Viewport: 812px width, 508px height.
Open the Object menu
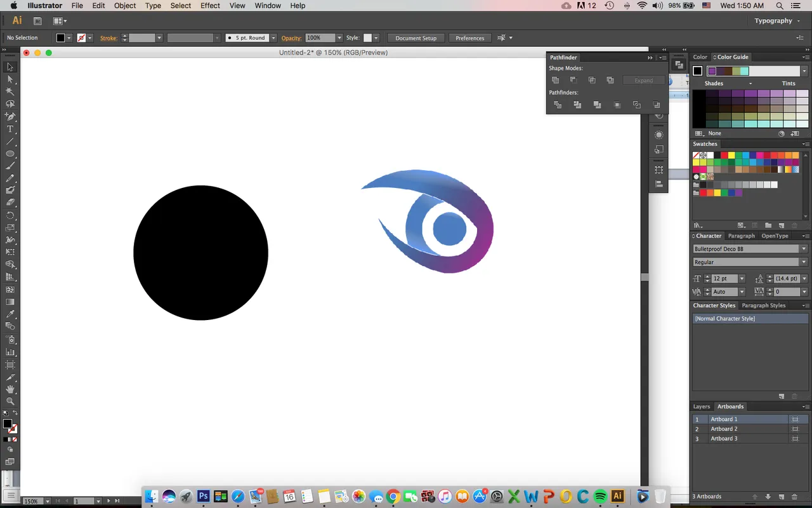tap(125, 6)
